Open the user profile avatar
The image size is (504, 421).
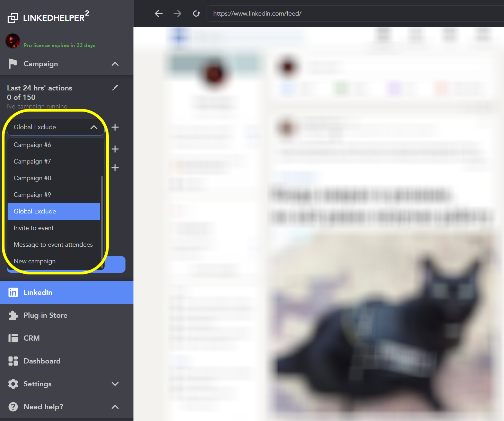coord(13,41)
